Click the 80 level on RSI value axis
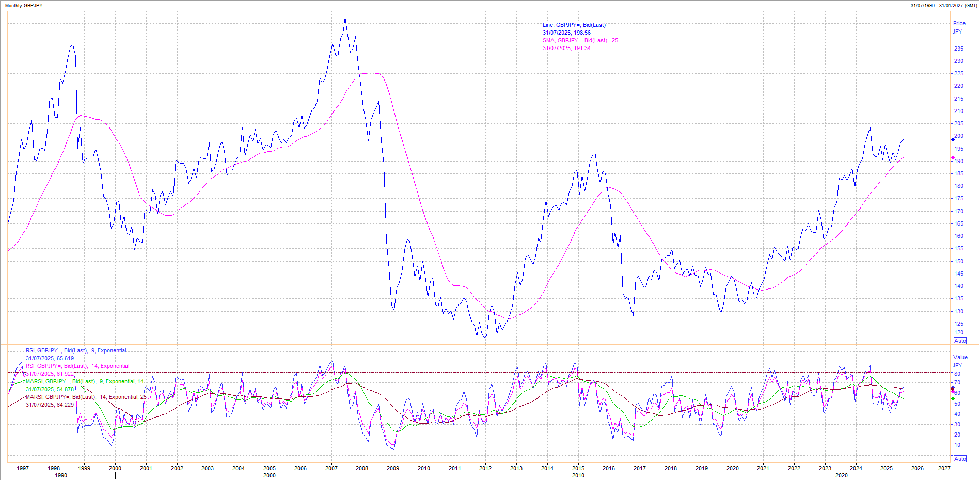Image resolution: width=980 pixels, height=481 pixels. click(x=957, y=374)
